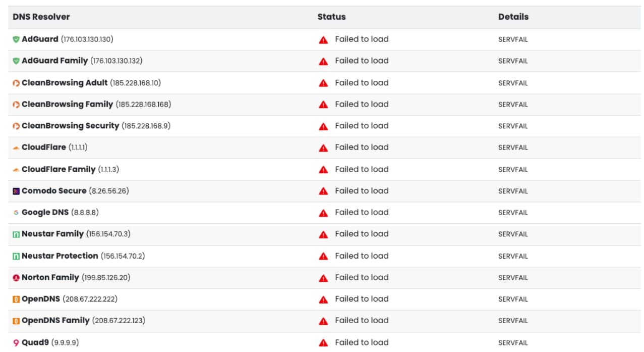
Task: Click warning triangle in CloudFlare Family row
Action: (x=323, y=170)
